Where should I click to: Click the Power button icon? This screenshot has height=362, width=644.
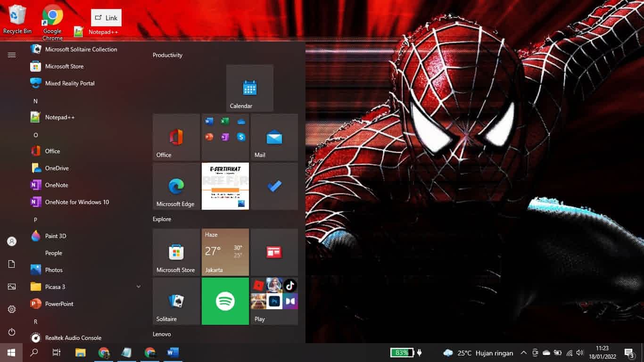(x=12, y=332)
